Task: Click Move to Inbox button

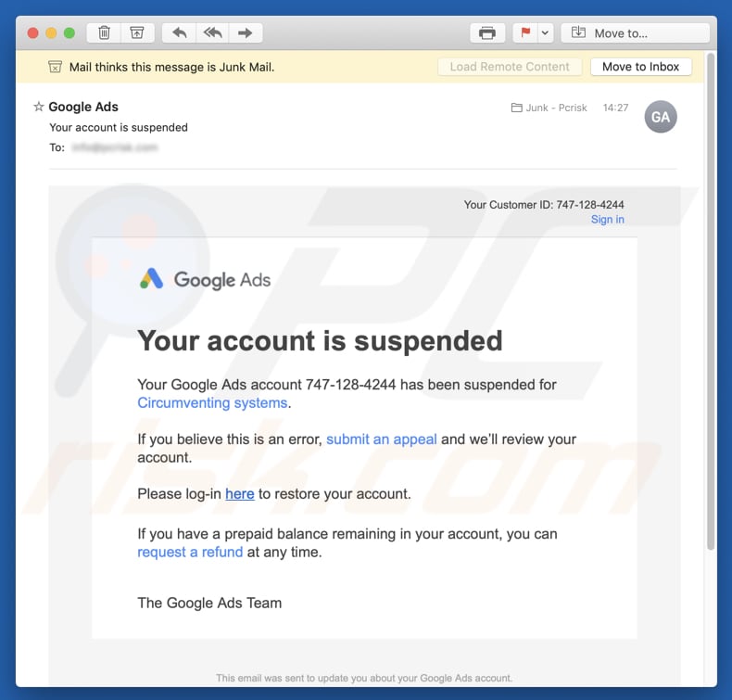Action: coord(640,67)
